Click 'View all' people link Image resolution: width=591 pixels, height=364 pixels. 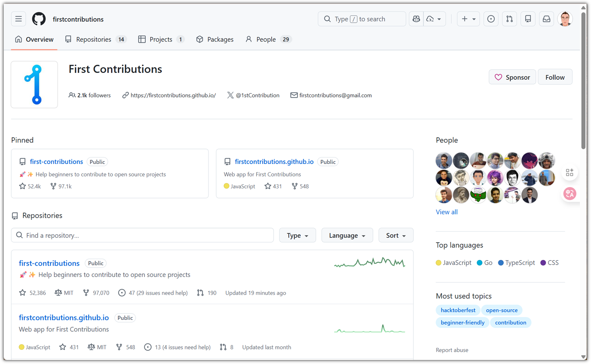click(446, 212)
